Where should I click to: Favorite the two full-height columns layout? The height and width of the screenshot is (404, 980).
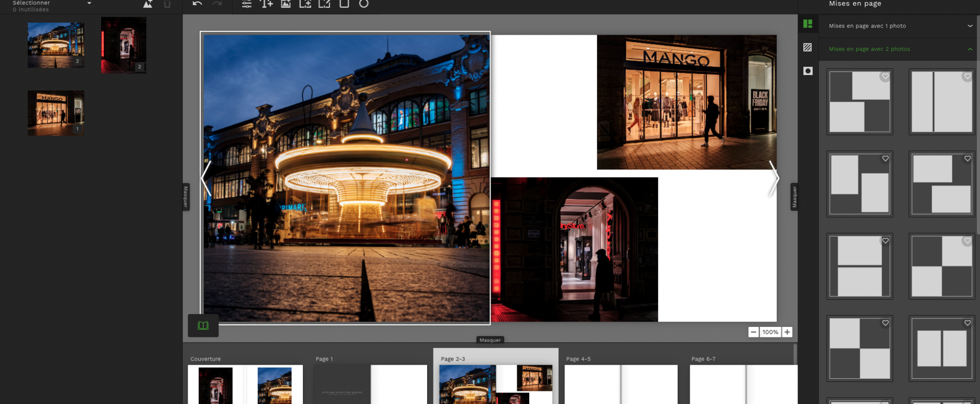pyautogui.click(x=967, y=77)
